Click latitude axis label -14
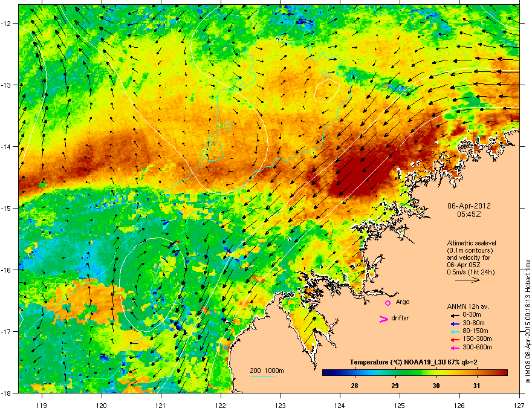This screenshot has height=411, width=532. [7, 146]
